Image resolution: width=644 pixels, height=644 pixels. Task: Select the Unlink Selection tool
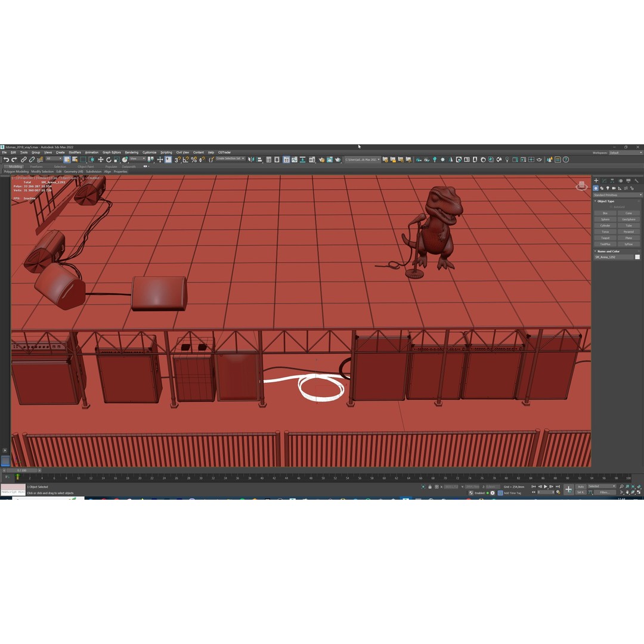[x=32, y=159]
